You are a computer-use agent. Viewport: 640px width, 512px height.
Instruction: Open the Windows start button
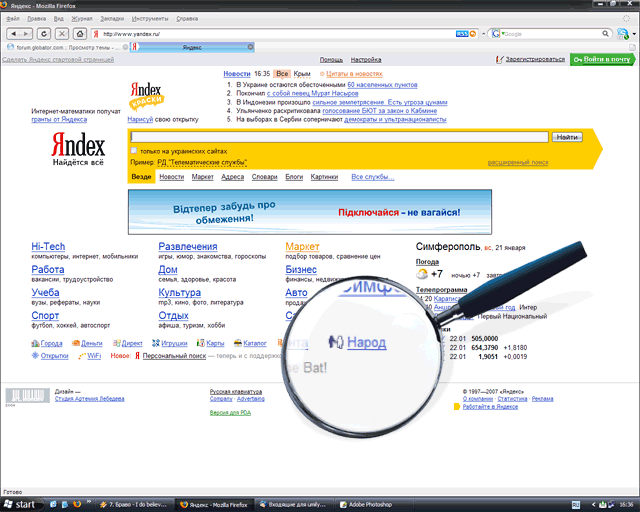coord(21,504)
